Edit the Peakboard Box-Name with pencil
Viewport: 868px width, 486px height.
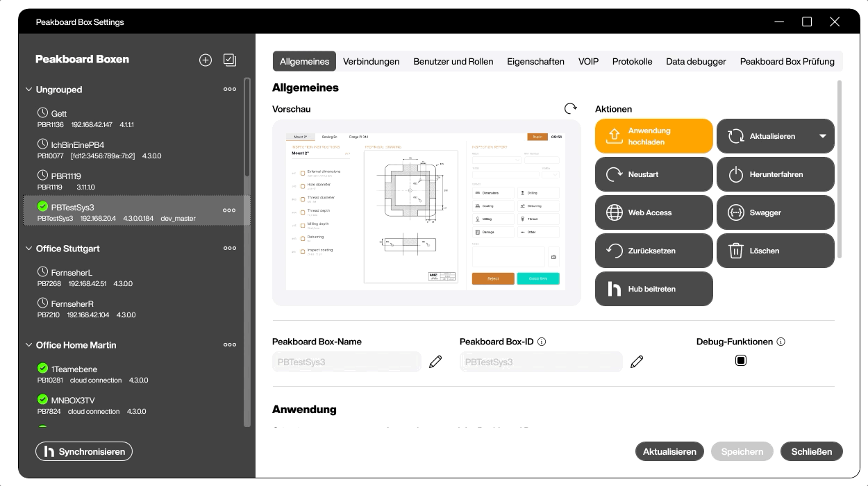tap(435, 362)
